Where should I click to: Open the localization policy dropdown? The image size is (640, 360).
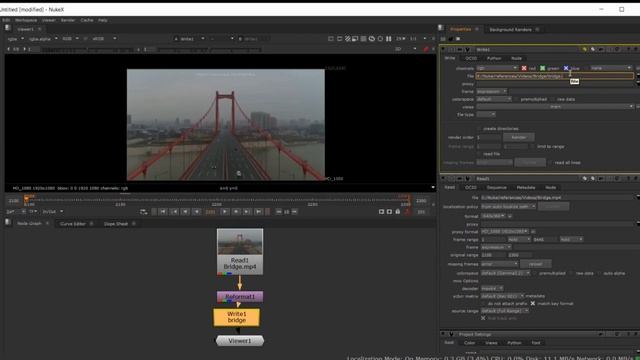tap(508, 207)
